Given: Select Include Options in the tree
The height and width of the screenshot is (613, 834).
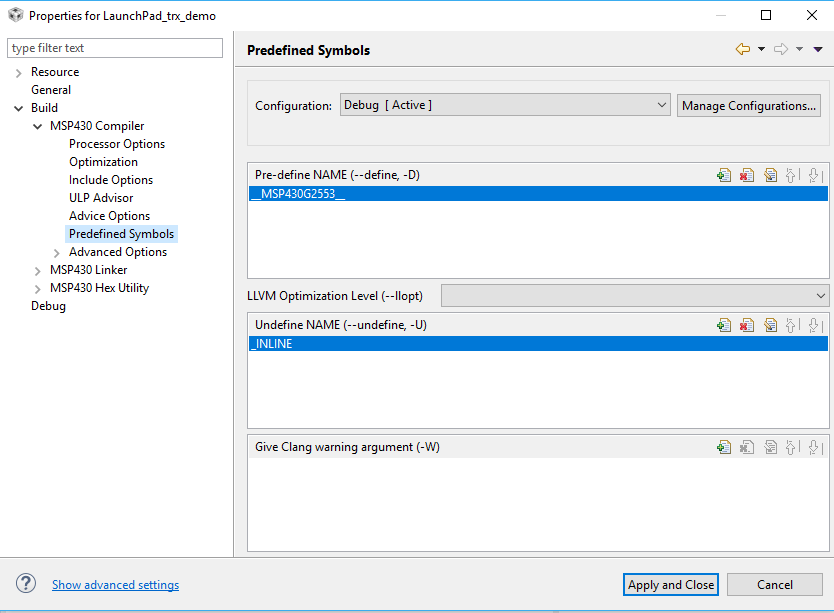Looking at the screenshot, I should pyautogui.click(x=111, y=180).
